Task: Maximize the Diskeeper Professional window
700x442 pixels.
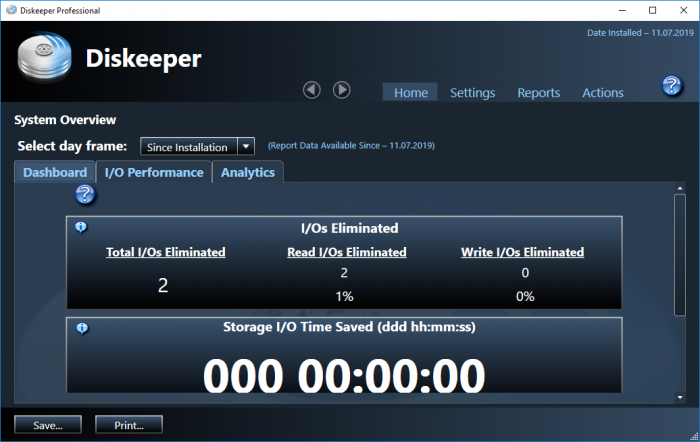Action: tap(652, 10)
